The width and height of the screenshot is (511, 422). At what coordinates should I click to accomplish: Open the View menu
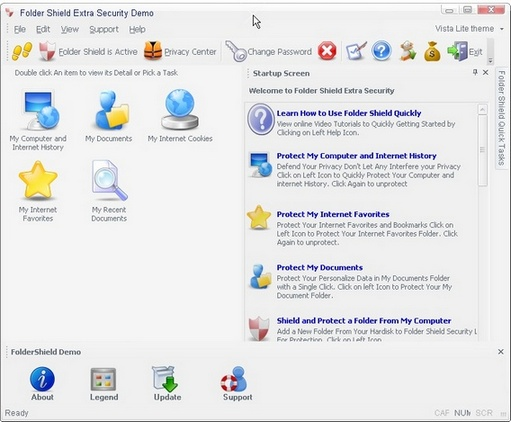(70, 29)
